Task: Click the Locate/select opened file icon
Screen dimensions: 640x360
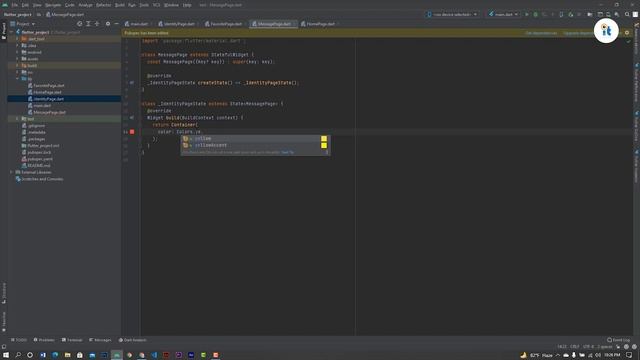Action: click(x=80, y=24)
